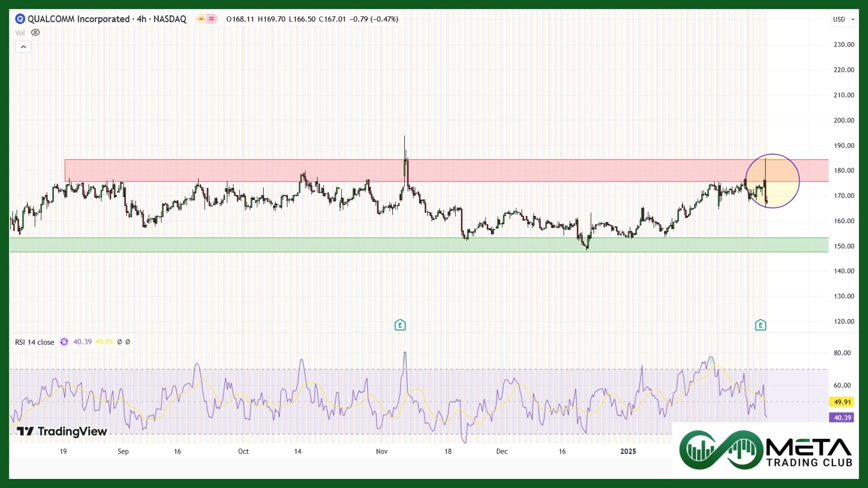Select the Vol indicator label
This screenshot has height=488, width=868.
[x=20, y=33]
